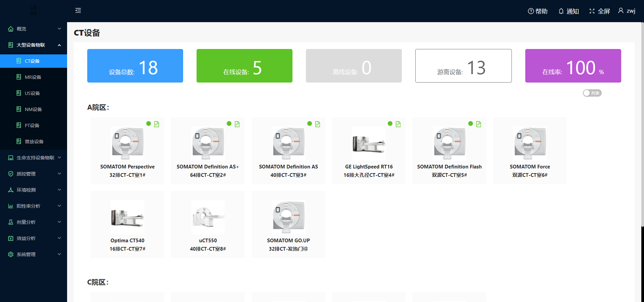
Task: Click the 在线率 100% purple card
Action: click(573, 66)
